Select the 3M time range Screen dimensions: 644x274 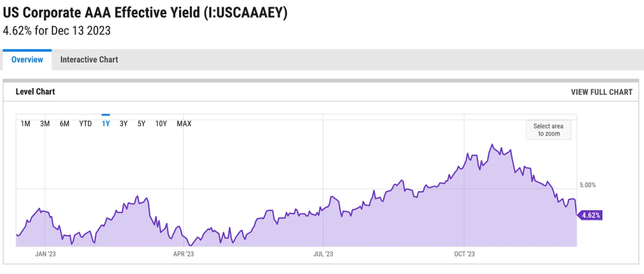(x=45, y=124)
